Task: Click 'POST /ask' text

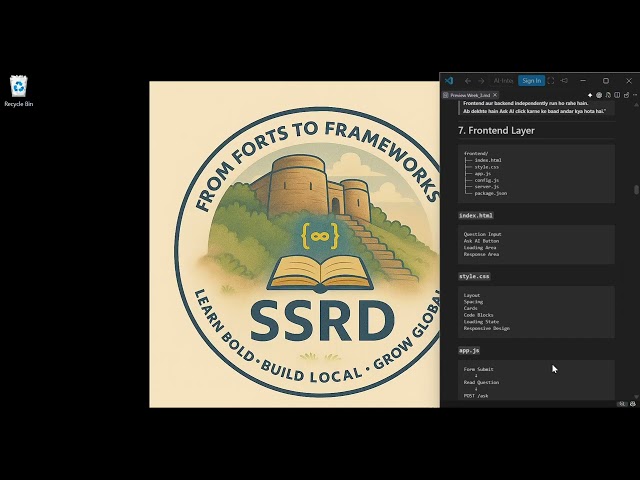Action: (476, 396)
